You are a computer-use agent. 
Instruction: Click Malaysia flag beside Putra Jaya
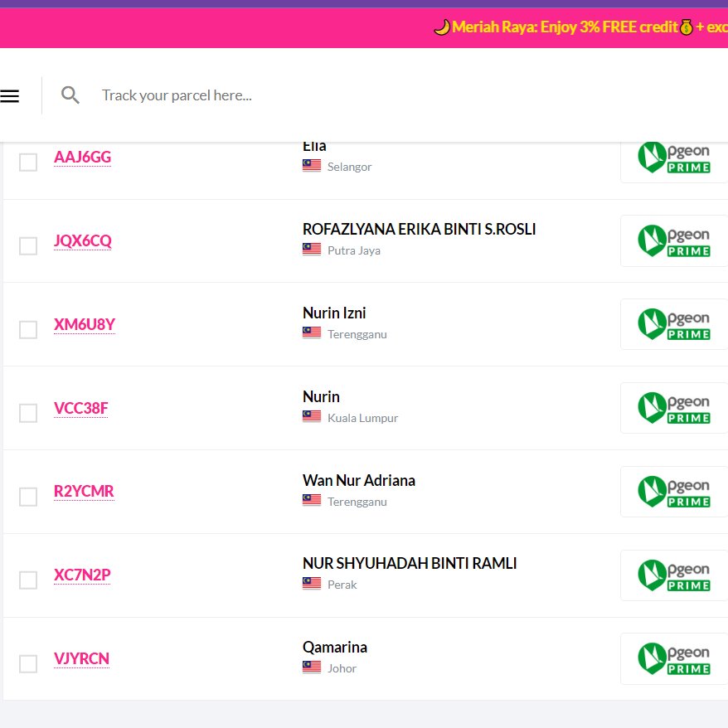pyautogui.click(x=312, y=250)
